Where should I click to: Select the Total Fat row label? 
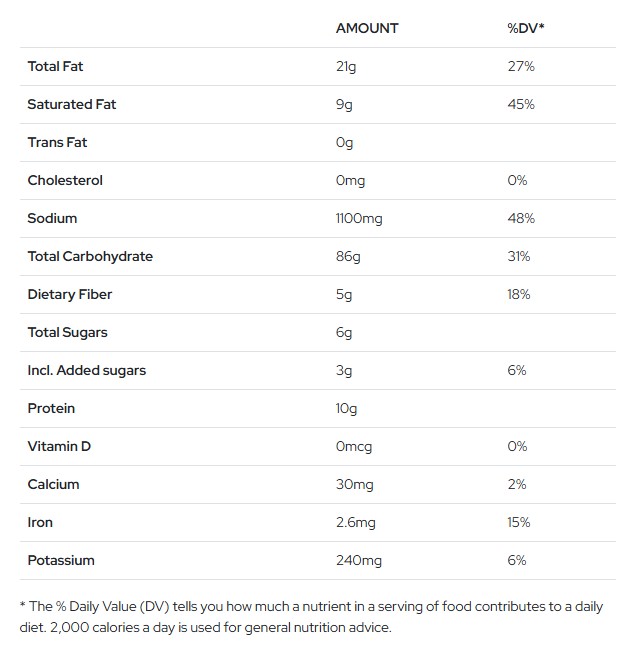coord(55,66)
